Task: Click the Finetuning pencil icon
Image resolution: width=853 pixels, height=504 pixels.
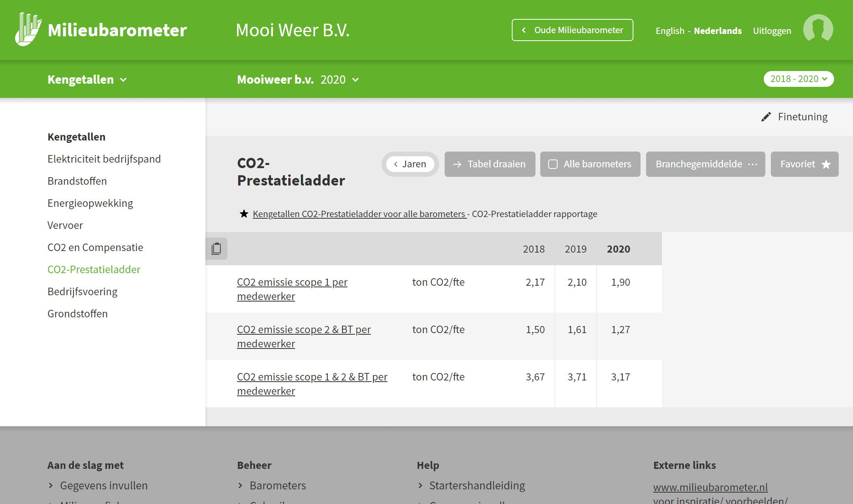Action: pos(766,117)
